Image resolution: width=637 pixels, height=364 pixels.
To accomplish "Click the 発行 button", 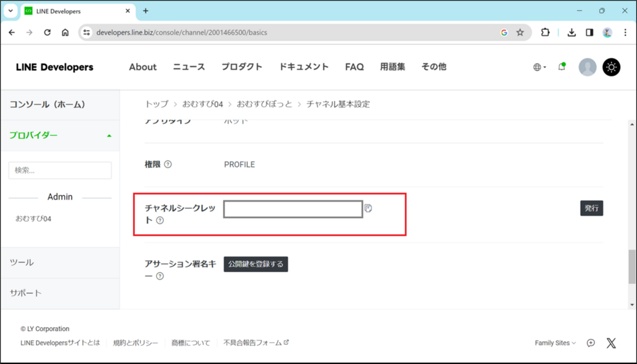I will click(591, 209).
